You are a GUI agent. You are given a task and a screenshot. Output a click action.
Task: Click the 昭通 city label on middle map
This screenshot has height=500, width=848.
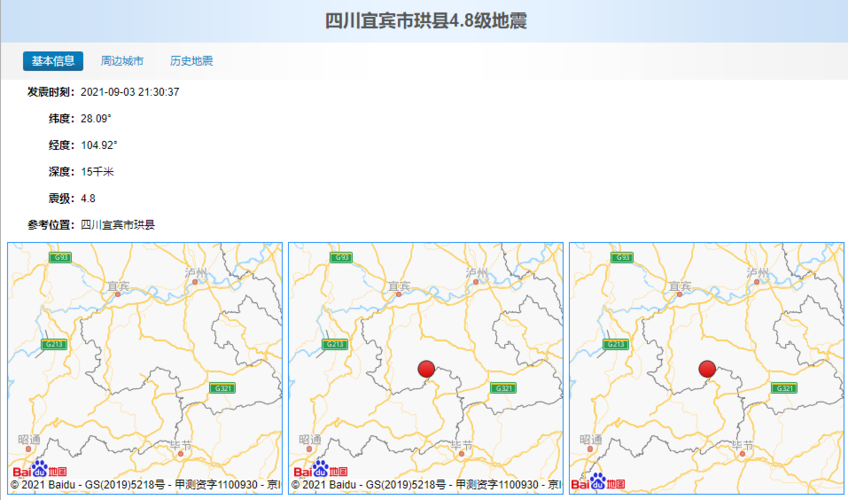coord(310,439)
